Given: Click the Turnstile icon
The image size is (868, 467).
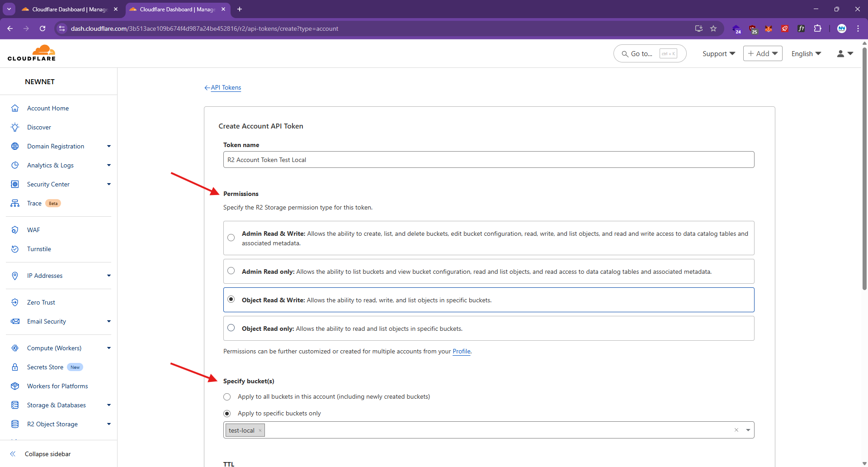Looking at the screenshot, I should click(x=15, y=249).
